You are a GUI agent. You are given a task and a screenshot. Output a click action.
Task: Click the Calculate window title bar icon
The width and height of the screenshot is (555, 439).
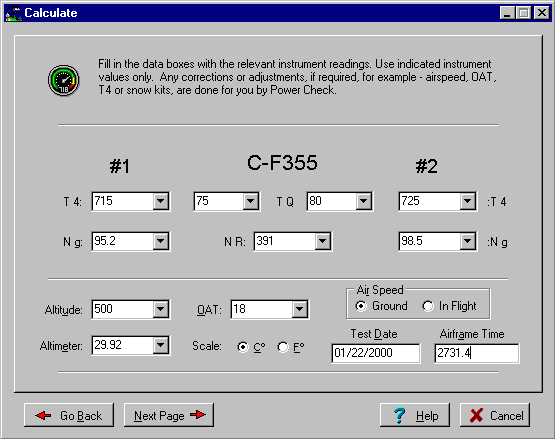click(13, 13)
